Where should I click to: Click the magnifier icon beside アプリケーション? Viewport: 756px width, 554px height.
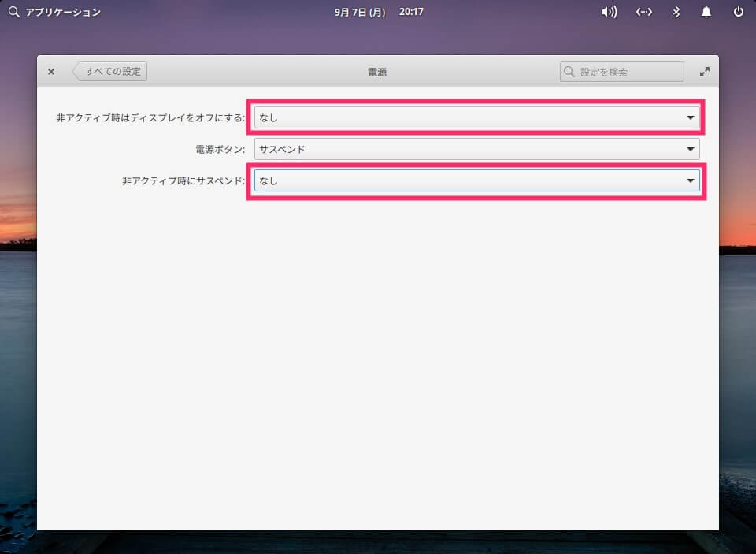coord(13,12)
